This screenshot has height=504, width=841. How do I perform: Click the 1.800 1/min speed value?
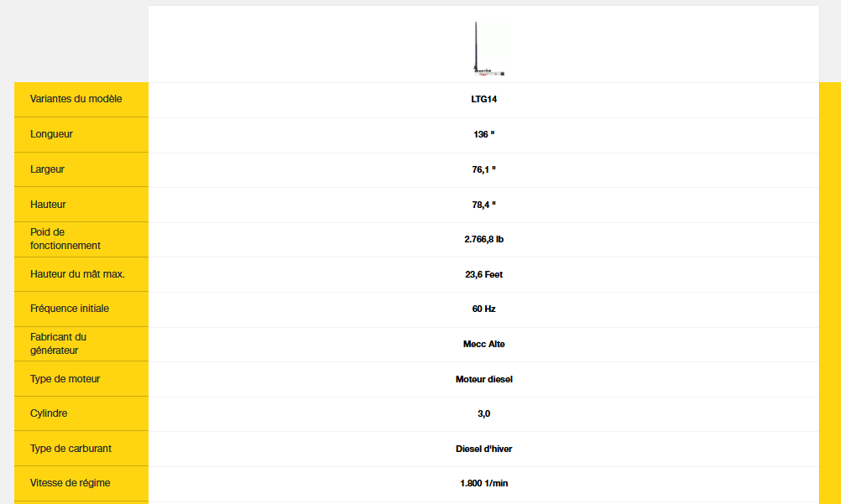coord(483,484)
